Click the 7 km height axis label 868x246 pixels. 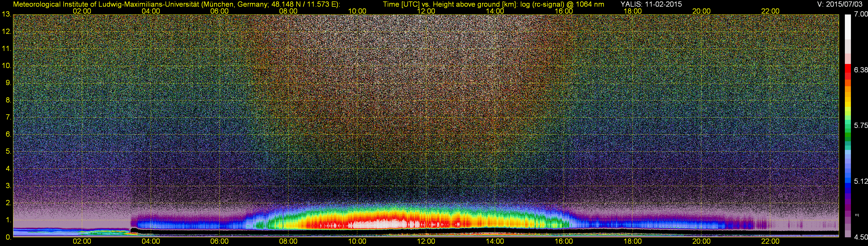tap(8, 117)
